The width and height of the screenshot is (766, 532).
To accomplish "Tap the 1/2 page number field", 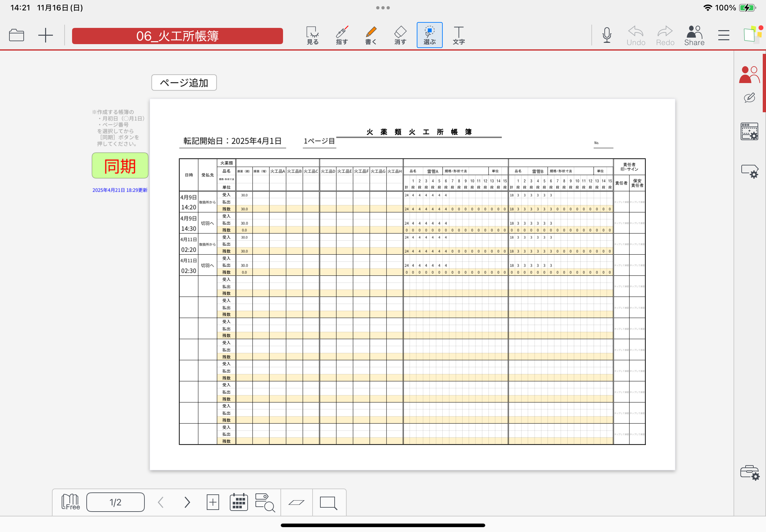I will 115,502.
